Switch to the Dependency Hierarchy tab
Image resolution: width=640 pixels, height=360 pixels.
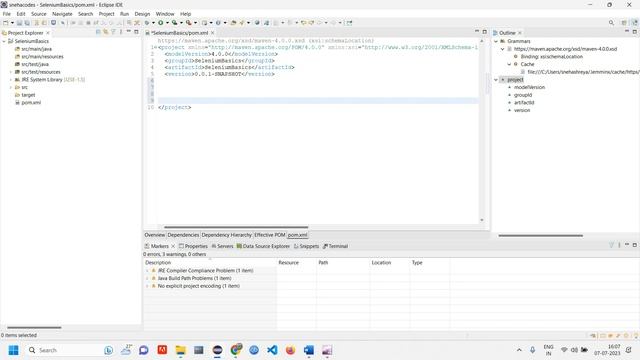point(227,235)
